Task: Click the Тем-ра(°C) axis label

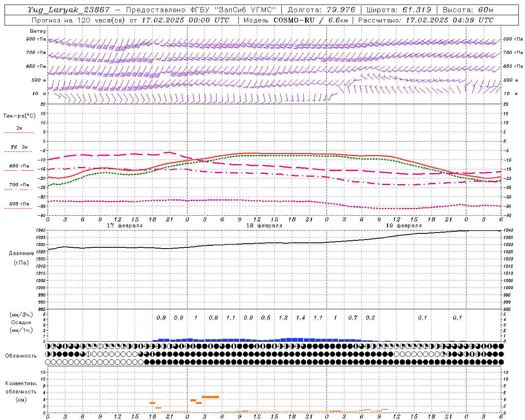Action: pyautogui.click(x=19, y=116)
